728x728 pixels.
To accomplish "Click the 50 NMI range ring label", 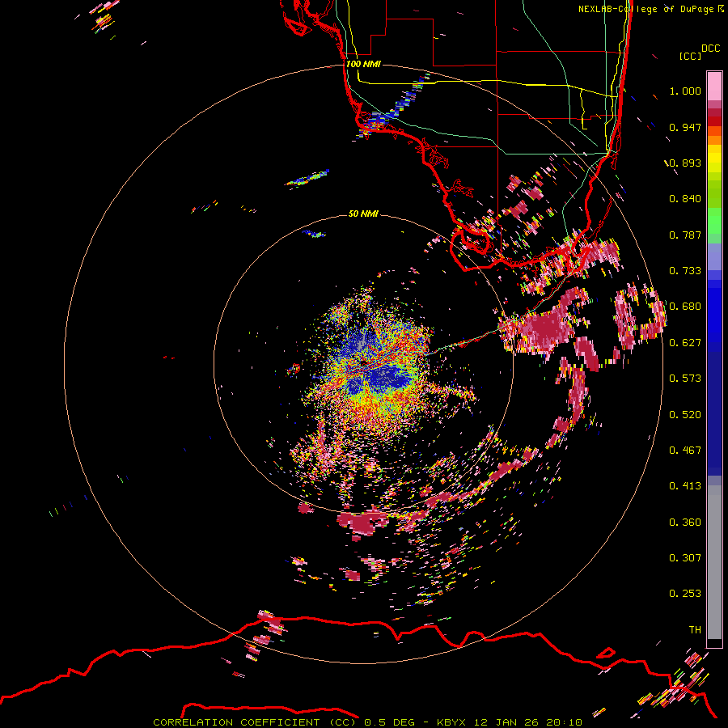I will point(363,214).
